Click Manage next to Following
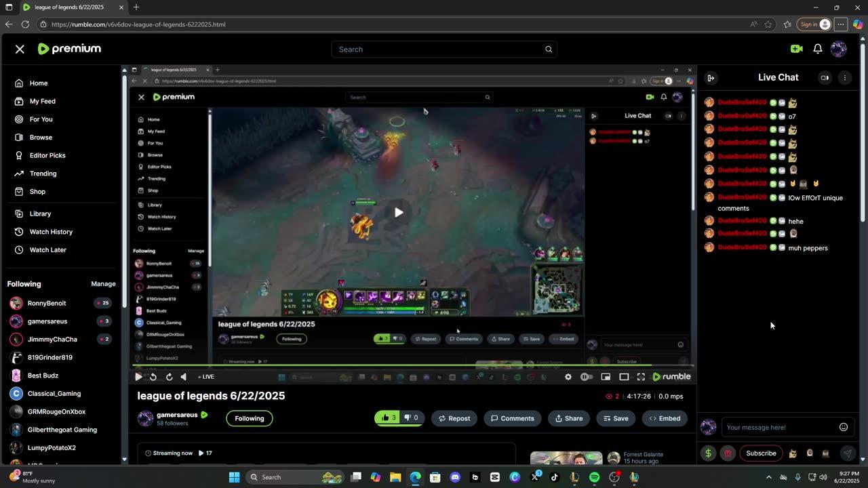This screenshot has height=488, width=868. point(103,284)
